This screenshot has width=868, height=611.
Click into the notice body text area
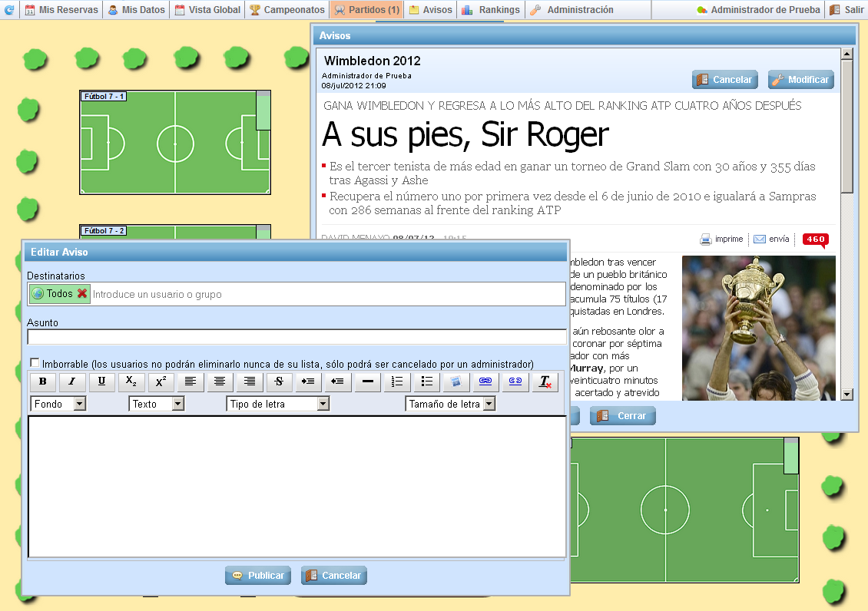(x=297, y=487)
